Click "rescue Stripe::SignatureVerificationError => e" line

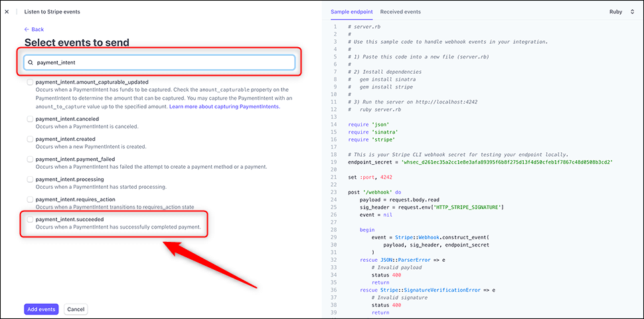pos(428,290)
